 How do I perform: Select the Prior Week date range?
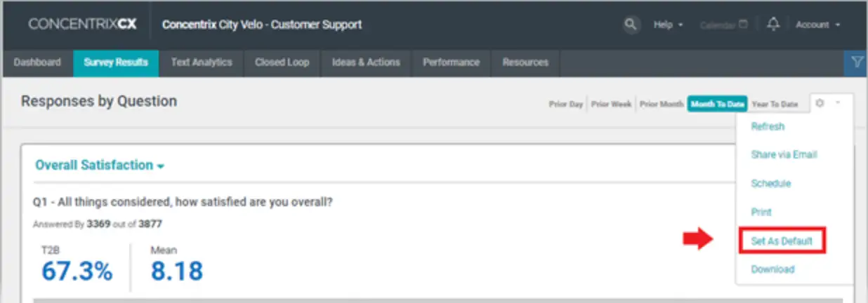(611, 104)
